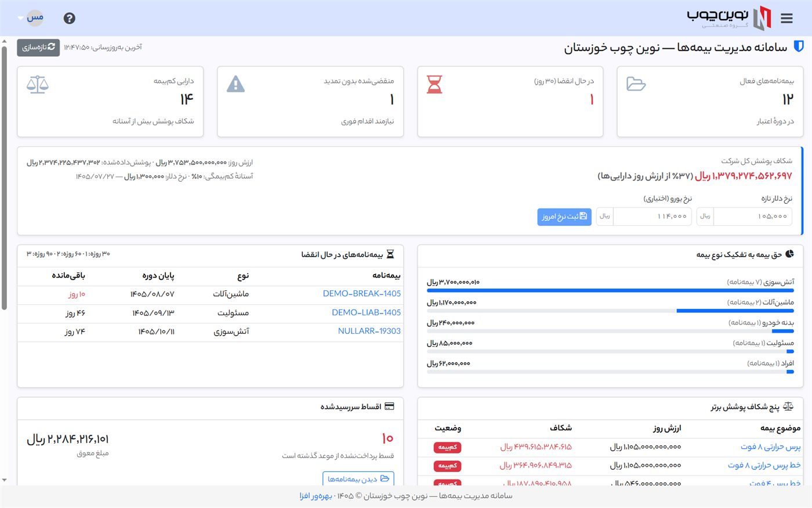Follow the بهره‌ور افزا footer link
The height and width of the screenshot is (508, 812).
(316, 496)
